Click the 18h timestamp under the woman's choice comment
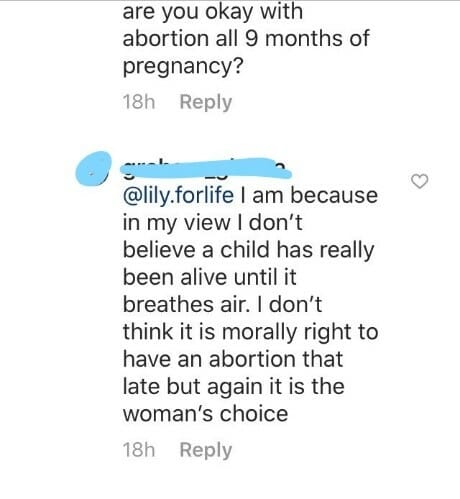 pos(139,450)
